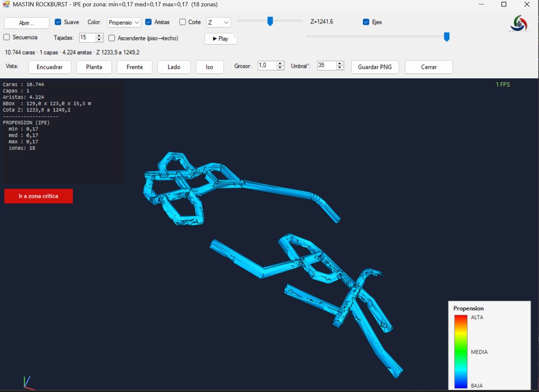539x392 pixels.
Task: Increase Umbral value with up arrow
Action: point(339,63)
